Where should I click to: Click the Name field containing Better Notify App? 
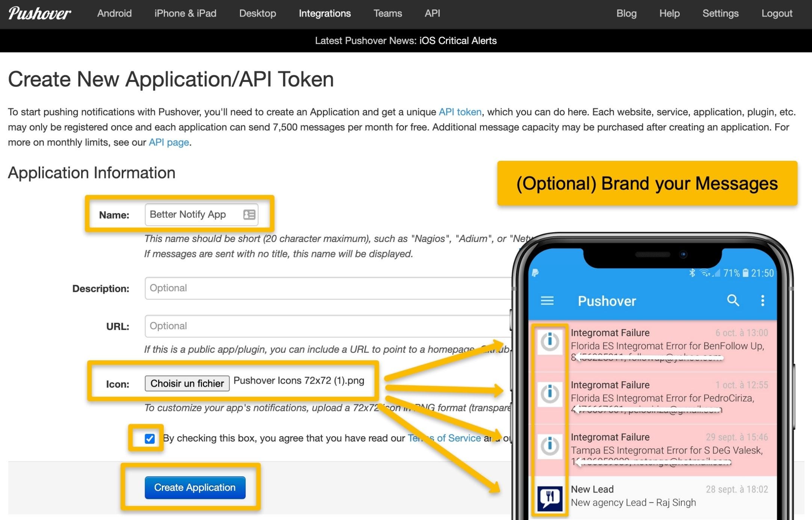coord(192,215)
